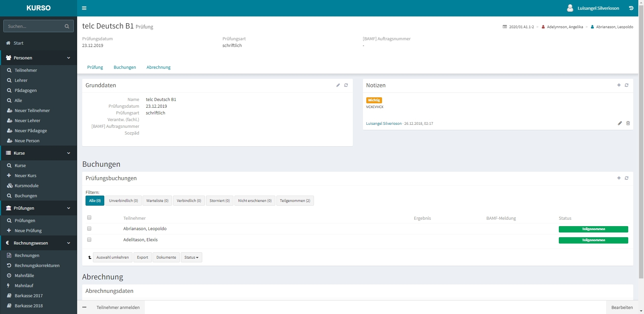Click the Neuer Teilnehmer add-user icon

[x=10, y=110]
